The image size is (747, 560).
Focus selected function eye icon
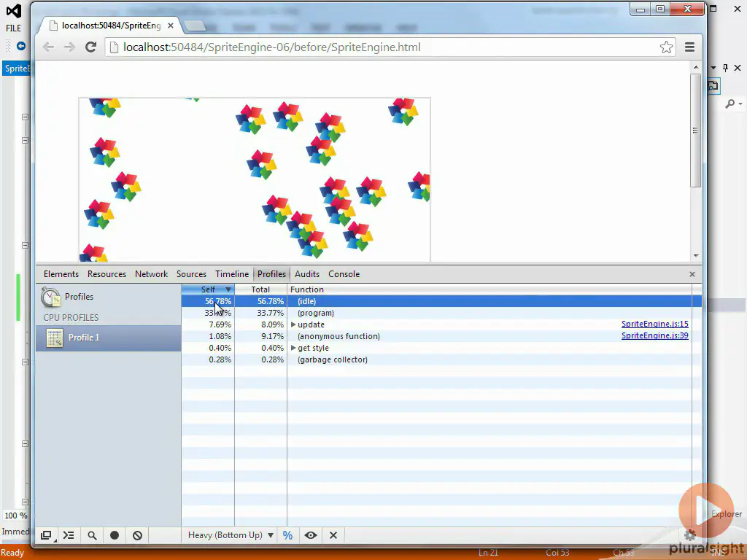tap(311, 535)
